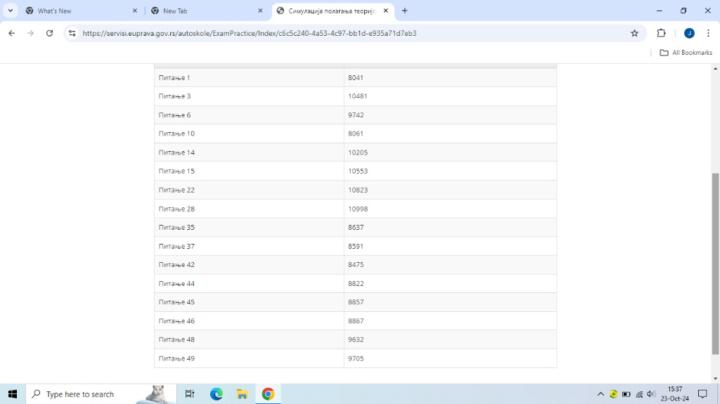Select the Питање 48 cell
Screen dimensions: 720x404
point(249,340)
